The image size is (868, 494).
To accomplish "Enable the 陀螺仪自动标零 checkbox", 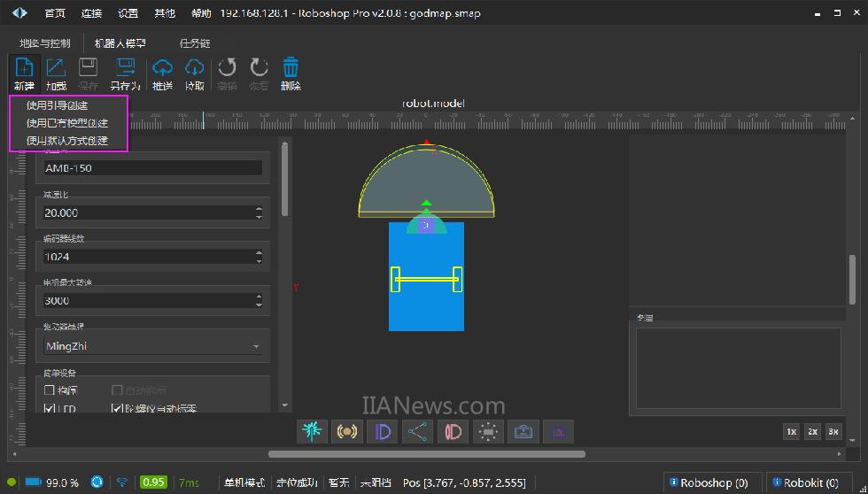I will tap(117, 409).
